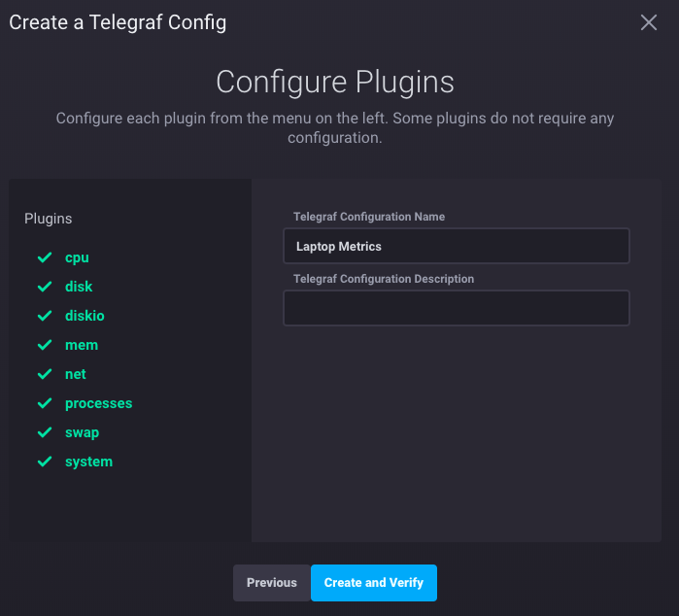The image size is (679, 616).
Task: Click the checkmark icon beside mem
Action: pos(45,345)
